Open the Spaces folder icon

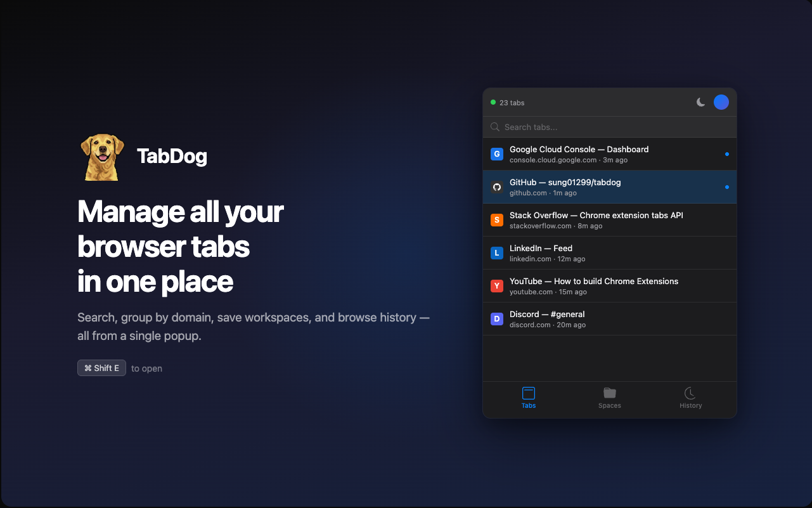(609, 393)
